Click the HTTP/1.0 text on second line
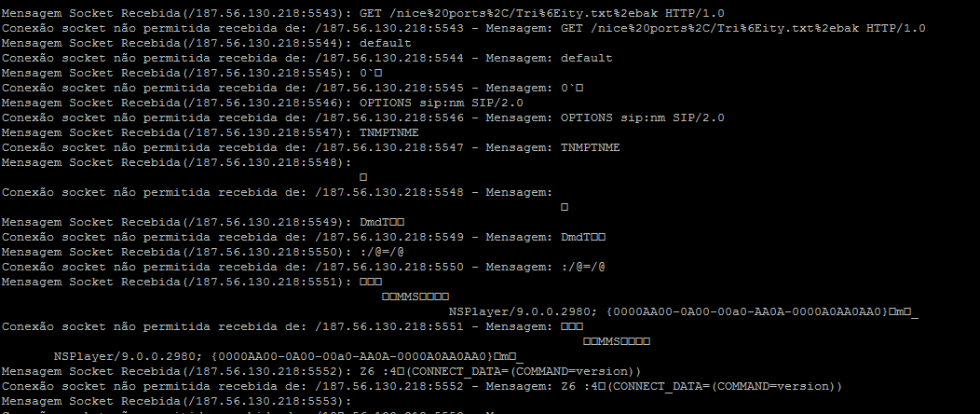The width and height of the screenshot is (980, 414). [896, 28]
